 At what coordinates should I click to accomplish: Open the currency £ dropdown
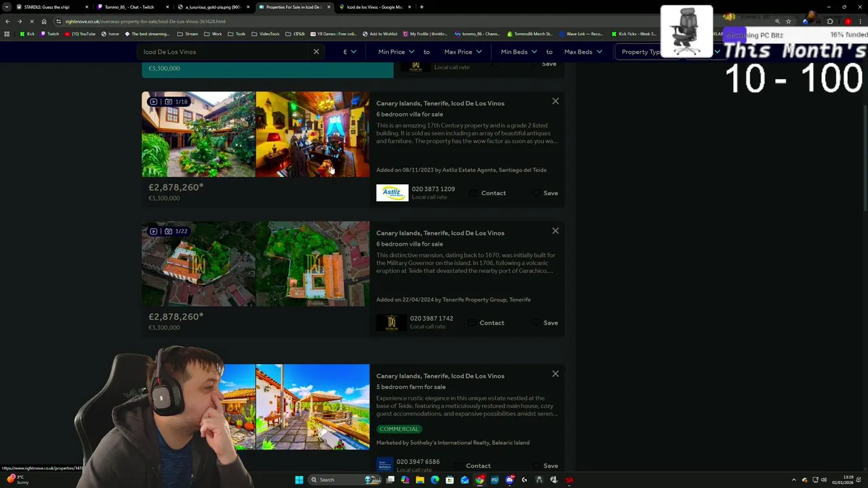pyautogui.click(x=350, y=52)
